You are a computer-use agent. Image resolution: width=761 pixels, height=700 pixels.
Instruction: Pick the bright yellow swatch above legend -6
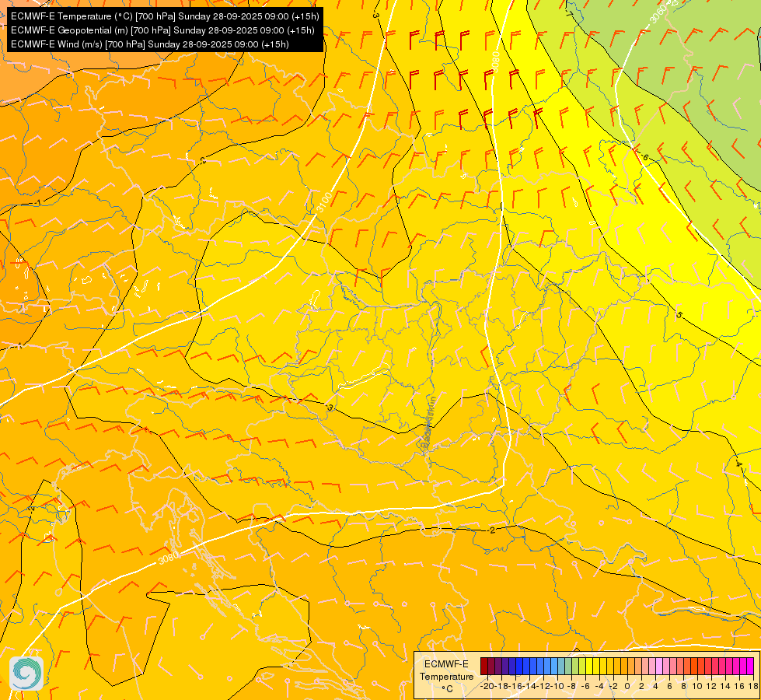[x=589, y=666]
